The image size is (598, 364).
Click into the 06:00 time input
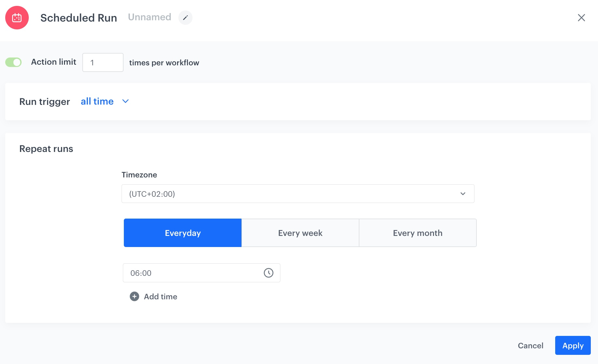[193, 273]
